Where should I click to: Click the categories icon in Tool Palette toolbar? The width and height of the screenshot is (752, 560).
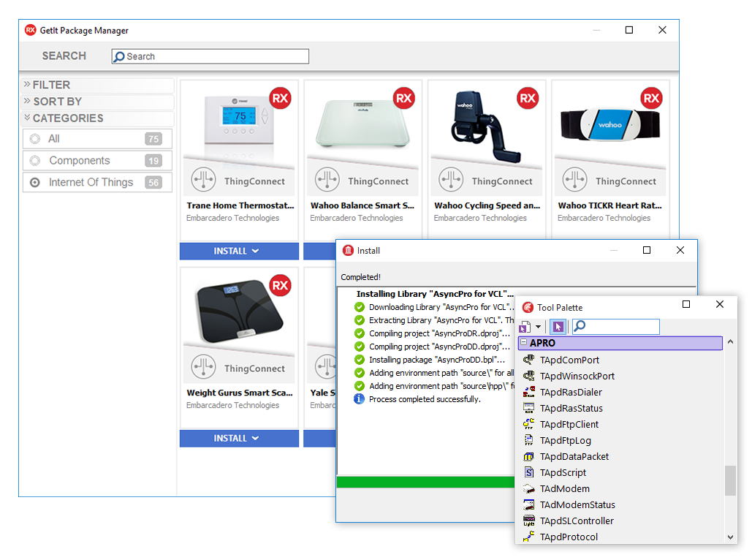(525, 327)
